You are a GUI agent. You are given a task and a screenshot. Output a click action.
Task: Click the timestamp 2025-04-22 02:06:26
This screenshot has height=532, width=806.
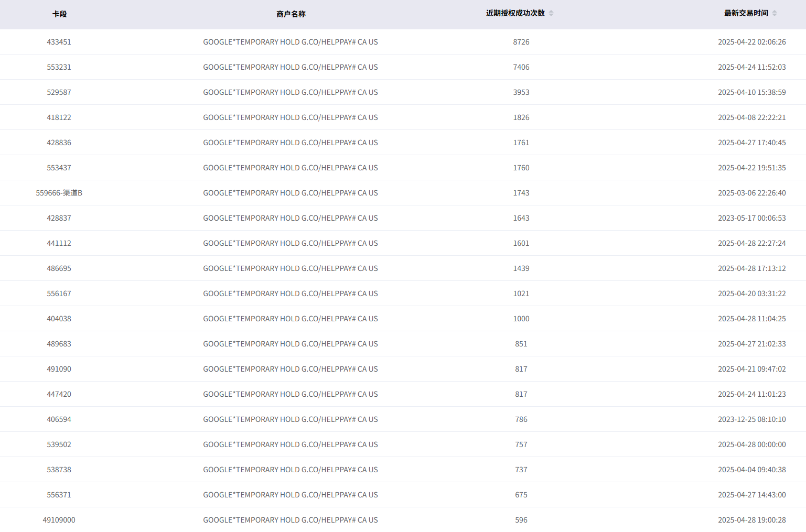tap(752, 42)
